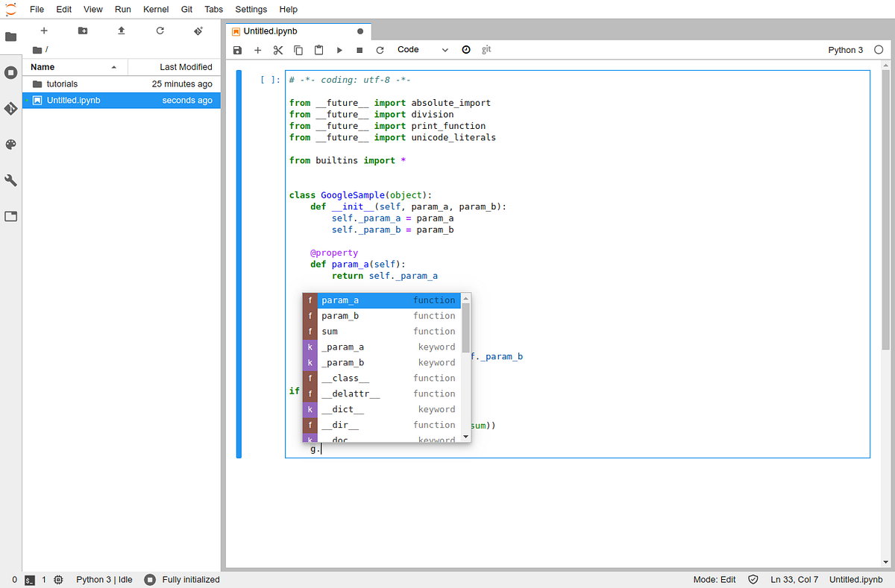This screenshot has height=588, width=895.
Task: Open the command palette sidebar icon
Action: coord(10,144)
